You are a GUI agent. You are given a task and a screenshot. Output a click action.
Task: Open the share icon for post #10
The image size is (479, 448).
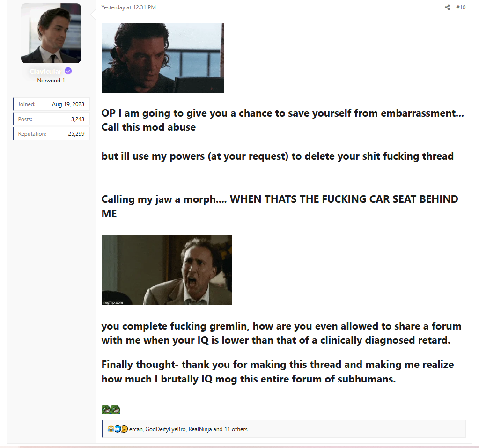point(447,7)
